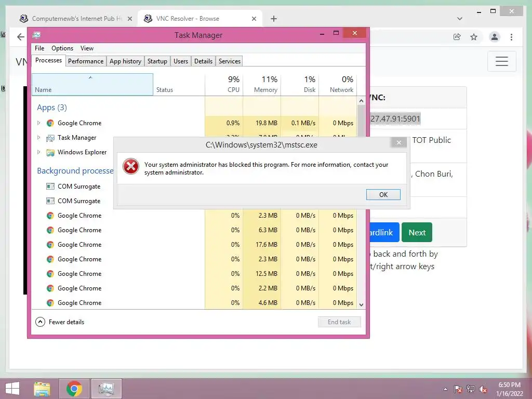The width and height of the screenshot is (532, 399).
Task: Click the Apps (3) group heading
Action: point(52,108)
